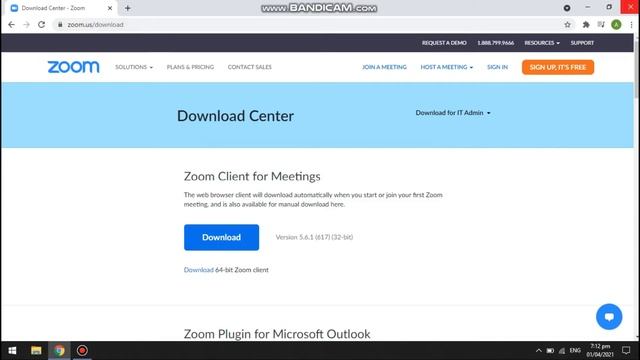640x360 pixels.
Task: Open the Support link
Action: pos(582,43)
